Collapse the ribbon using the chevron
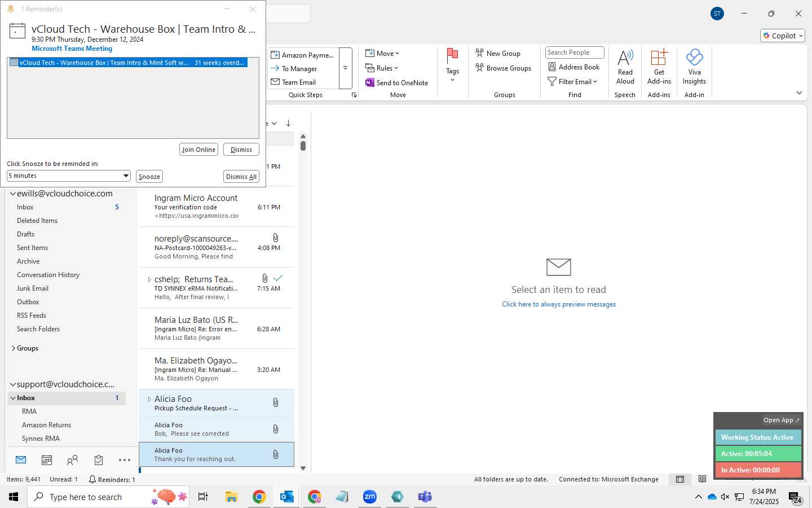The width and height of the screenshot is (812, 508). coord(799,93)
